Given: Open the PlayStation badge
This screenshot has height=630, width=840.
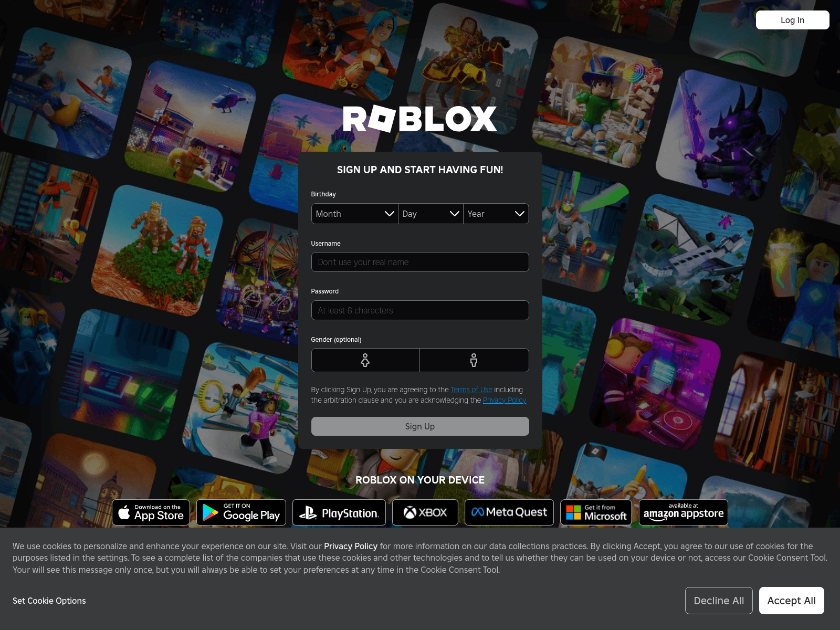Looking at the screenshot, I should 339,512.
